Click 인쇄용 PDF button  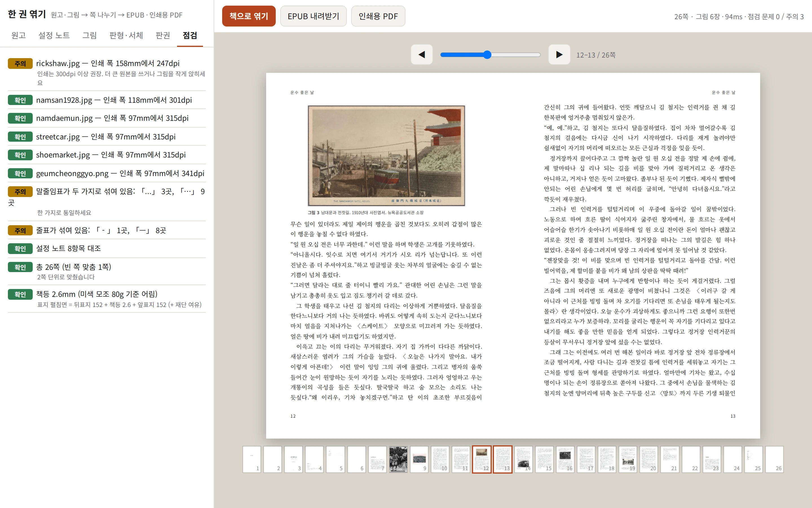click(x=378, y=16)
